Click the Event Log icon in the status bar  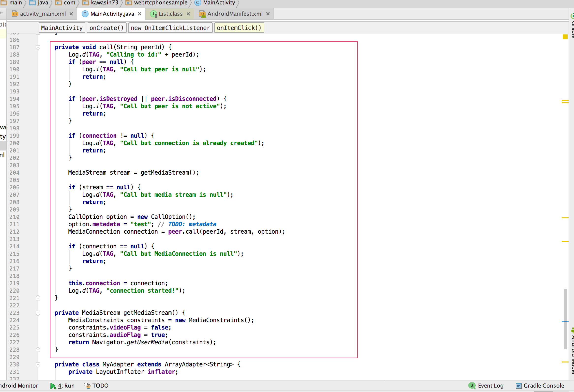[472, 386]
